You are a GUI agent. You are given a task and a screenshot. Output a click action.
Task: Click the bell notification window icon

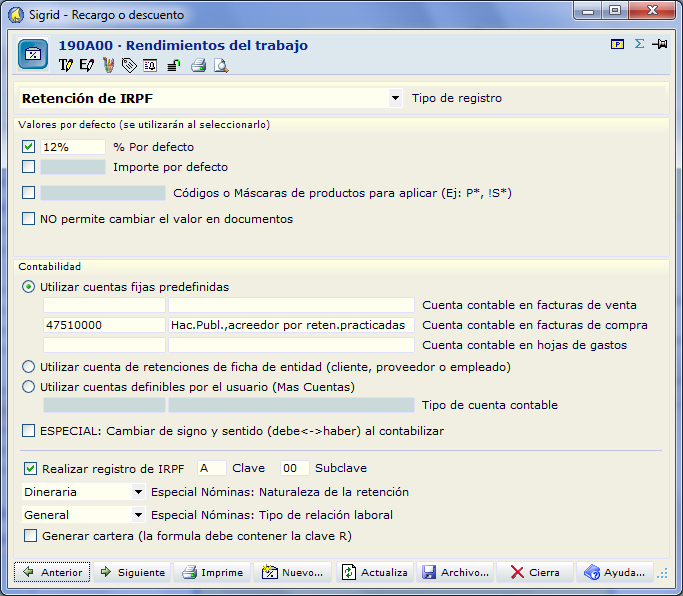150,66
